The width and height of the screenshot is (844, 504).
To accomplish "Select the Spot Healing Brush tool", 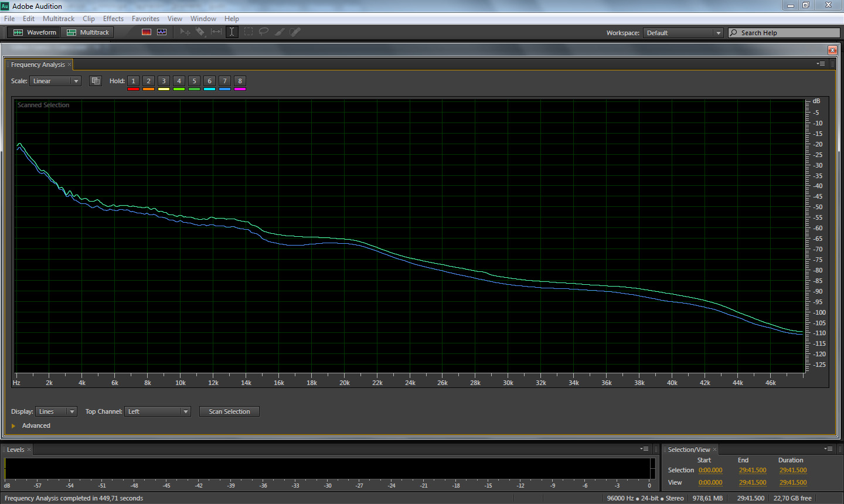I will [x=295, y=32].
